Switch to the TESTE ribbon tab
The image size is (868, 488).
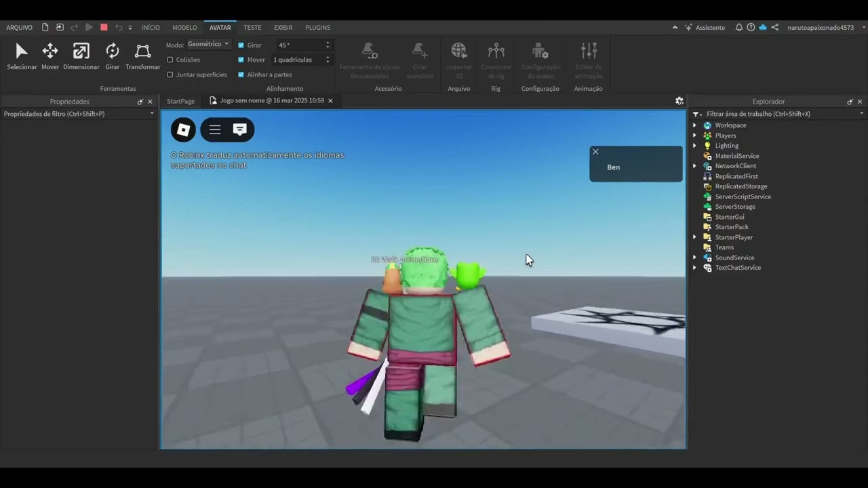(x=252, y=28)
